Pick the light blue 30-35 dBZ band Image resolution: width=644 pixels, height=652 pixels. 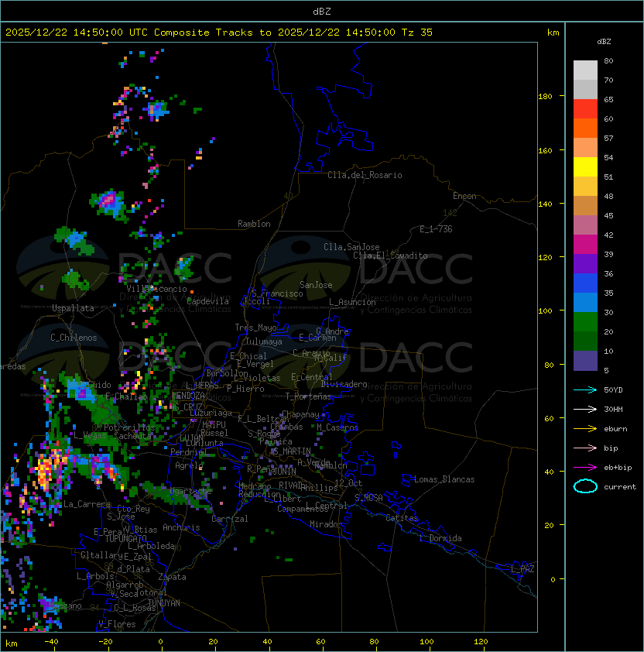[x=585, y=302]
